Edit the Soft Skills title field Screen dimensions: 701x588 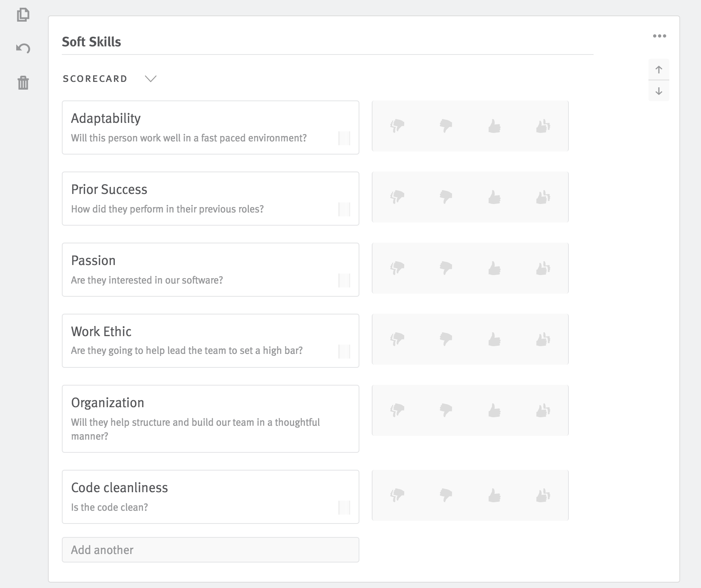(x=92, y=42)
